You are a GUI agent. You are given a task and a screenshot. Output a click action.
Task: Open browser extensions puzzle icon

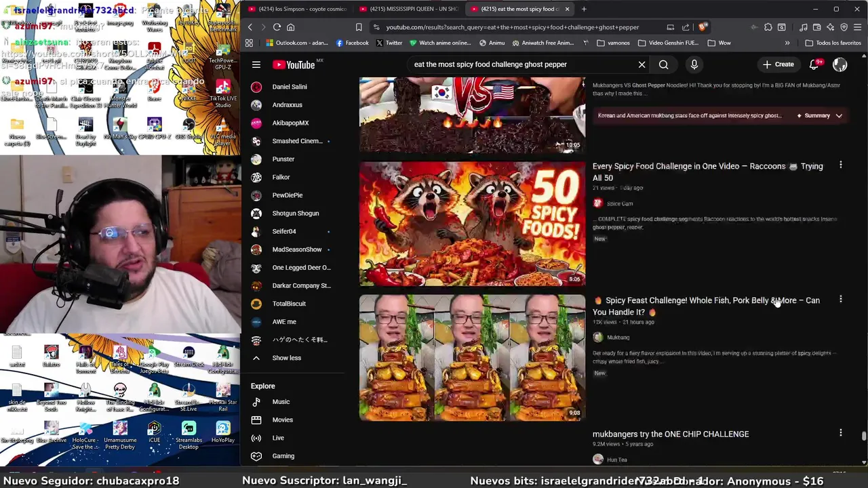click(x=768, y=27)
